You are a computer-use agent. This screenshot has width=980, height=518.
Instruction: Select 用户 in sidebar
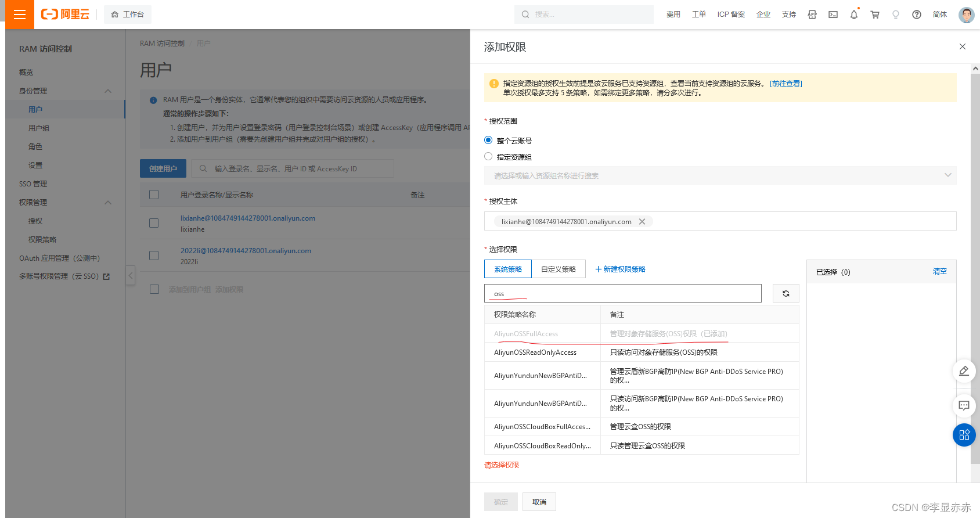click(x=65, y=110)
